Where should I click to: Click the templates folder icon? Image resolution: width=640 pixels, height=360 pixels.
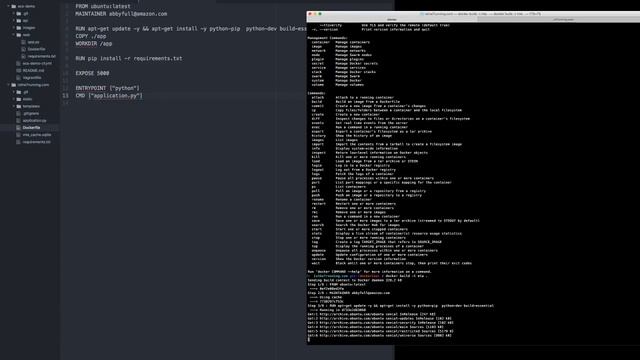[19, 106]
